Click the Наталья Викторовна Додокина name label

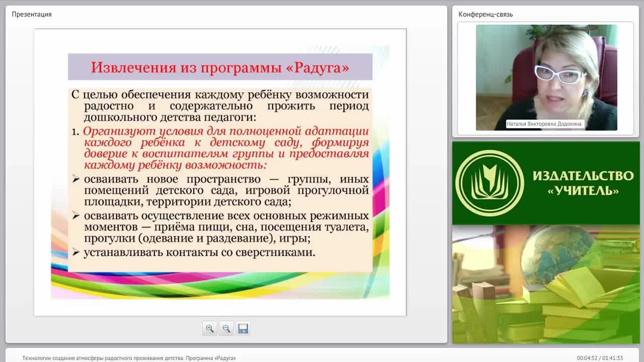pos(544,124)
